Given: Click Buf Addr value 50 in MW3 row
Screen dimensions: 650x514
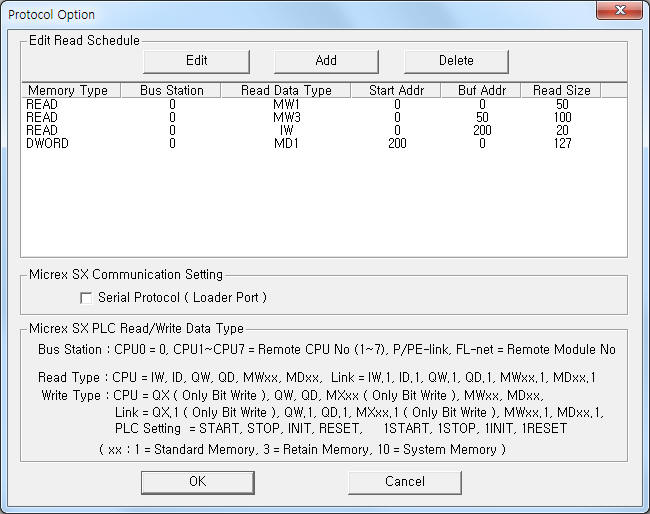Looking at the screenshot, I should (482, 117).
